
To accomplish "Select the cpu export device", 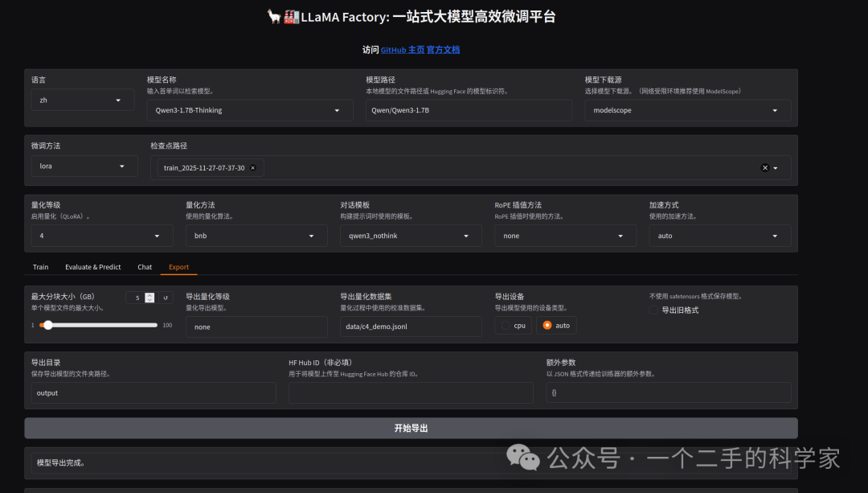I will tap(513, 326).
